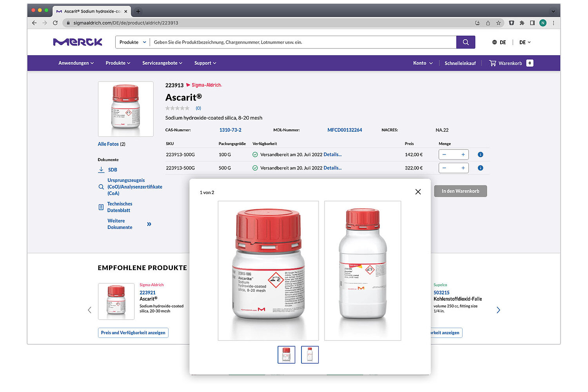The height and width of the screenshot is (392, 588).
Task: Open recommended product 503215 link
Action: [441, 292]
